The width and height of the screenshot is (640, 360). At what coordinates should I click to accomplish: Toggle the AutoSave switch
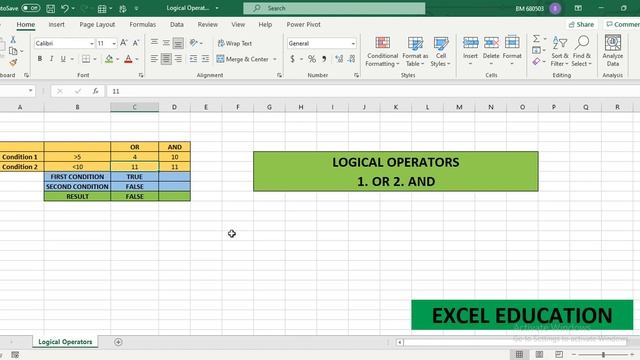point(31,8)
